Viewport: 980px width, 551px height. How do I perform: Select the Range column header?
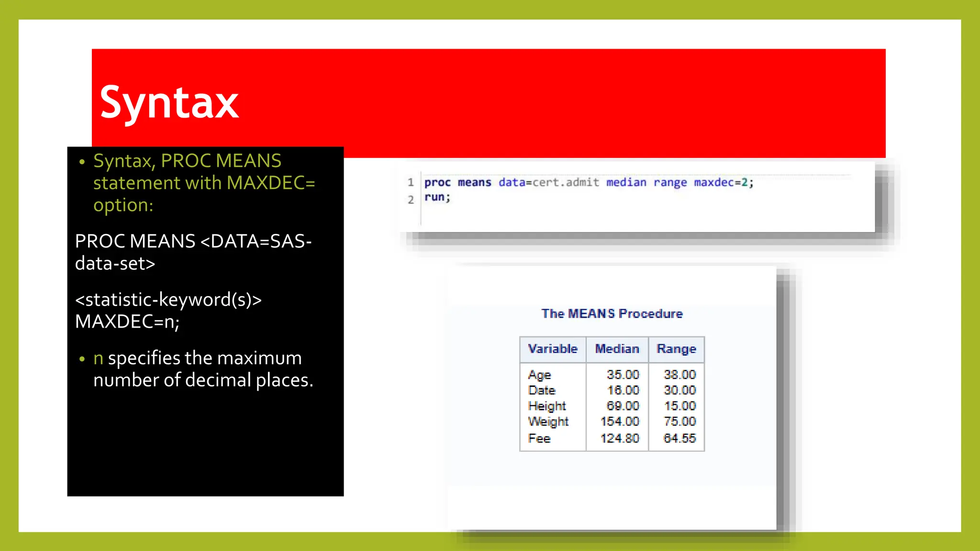tap(676, 349)
